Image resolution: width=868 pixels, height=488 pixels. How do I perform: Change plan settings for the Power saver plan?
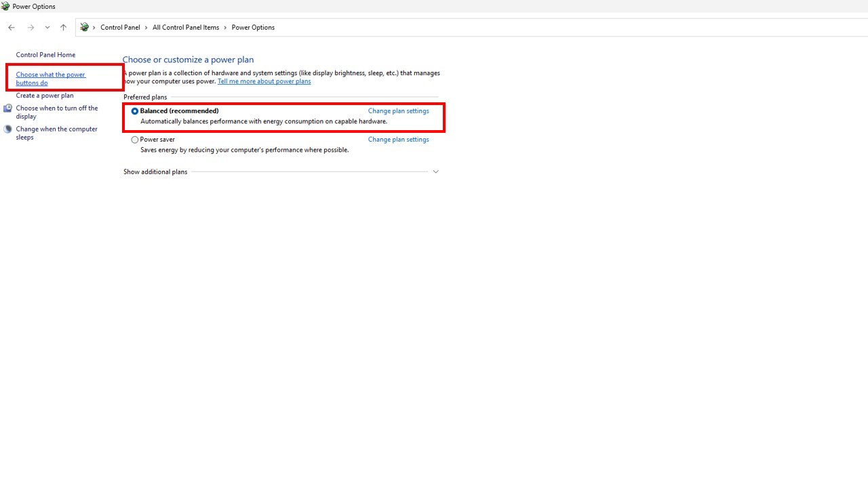tap(398, 140)
